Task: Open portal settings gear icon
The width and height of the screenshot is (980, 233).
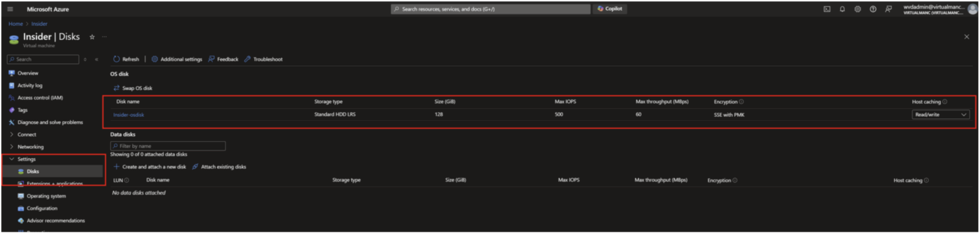Action: pos(857,9)
